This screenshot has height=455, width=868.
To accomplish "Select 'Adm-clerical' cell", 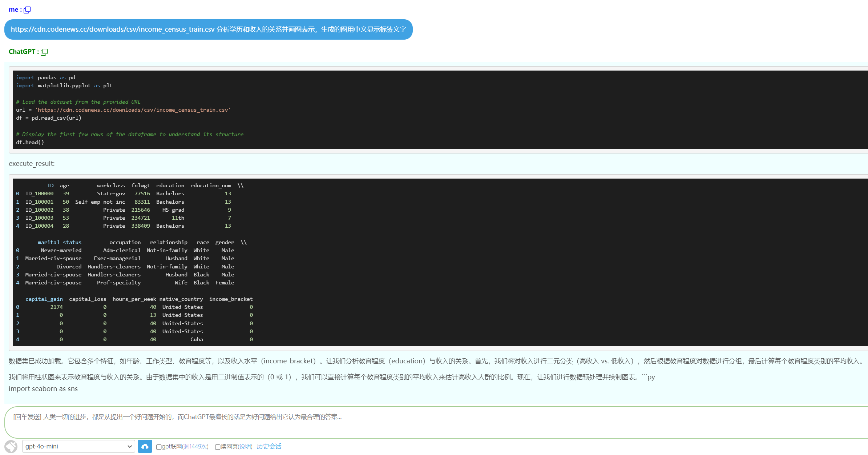I will tap(122, 250).
